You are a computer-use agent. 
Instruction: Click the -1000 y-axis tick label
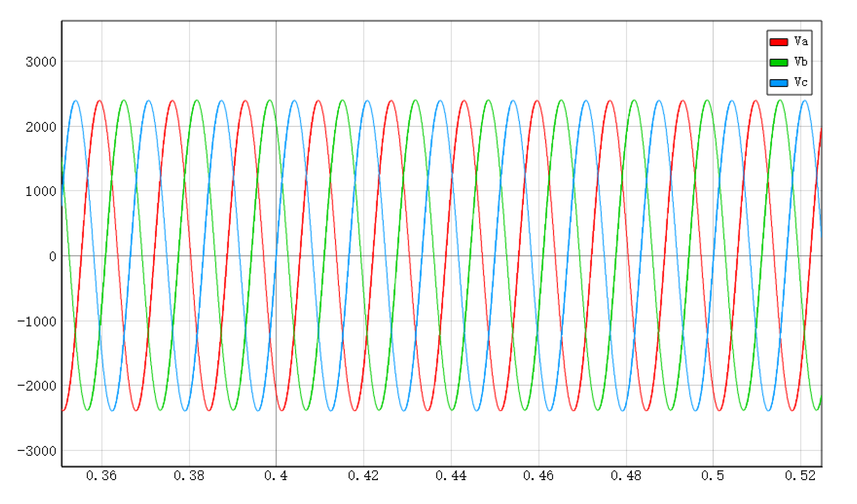pyautogui.click(x=37, y=321)
